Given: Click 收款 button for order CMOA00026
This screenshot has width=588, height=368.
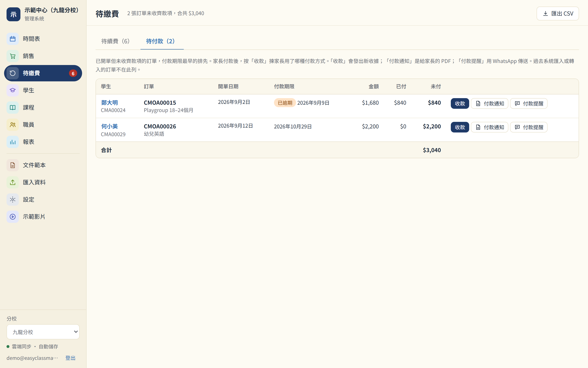Looking at the screenshot, I should point(460,127).
